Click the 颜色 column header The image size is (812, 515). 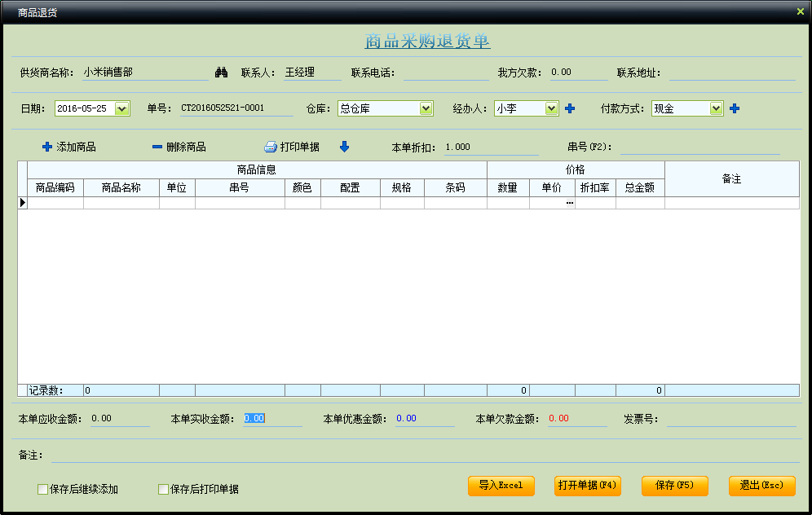(302, 188)
